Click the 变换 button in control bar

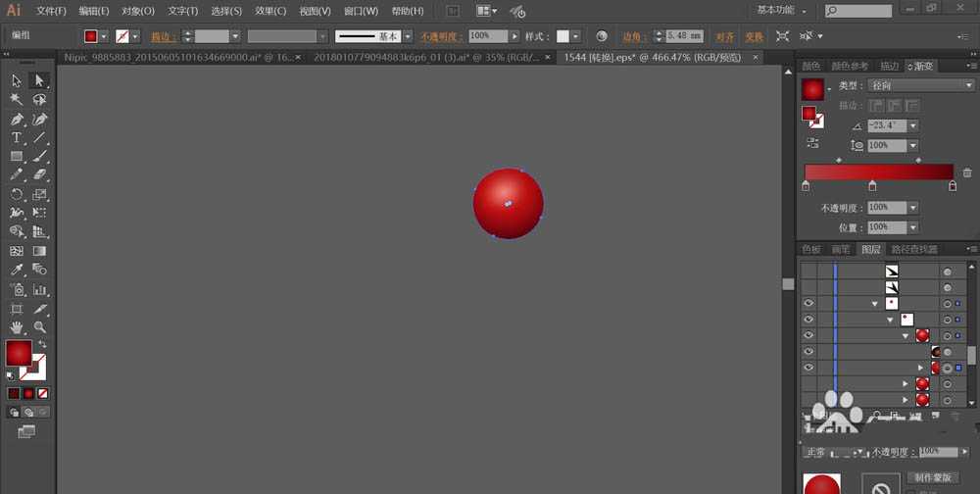click(755, 37)
